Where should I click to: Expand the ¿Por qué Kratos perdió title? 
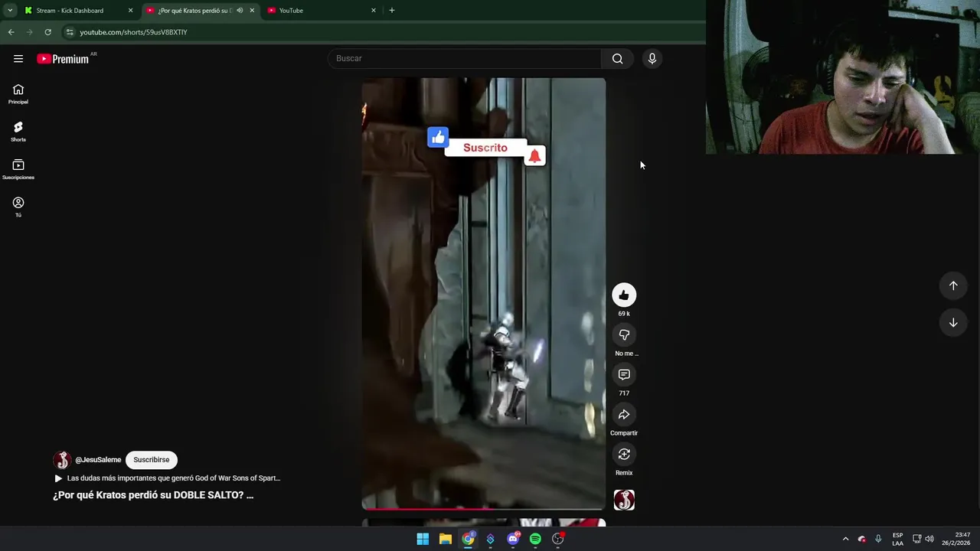(x=153, y=495)
